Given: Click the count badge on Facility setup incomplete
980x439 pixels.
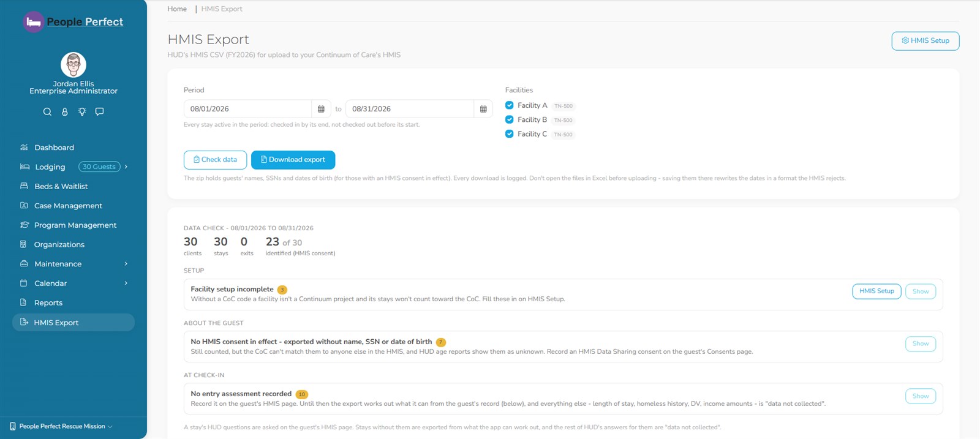Looking at the screenshot, I should point(282,290).
